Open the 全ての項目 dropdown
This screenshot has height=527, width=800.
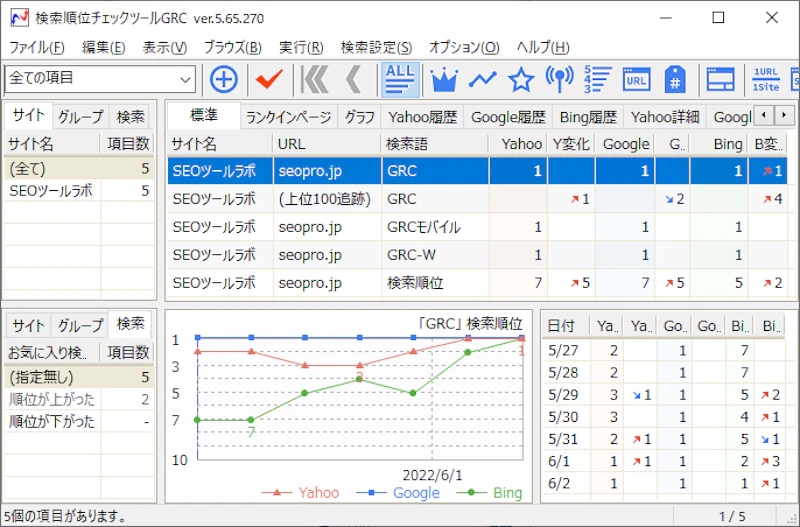[x=100, y=78]
